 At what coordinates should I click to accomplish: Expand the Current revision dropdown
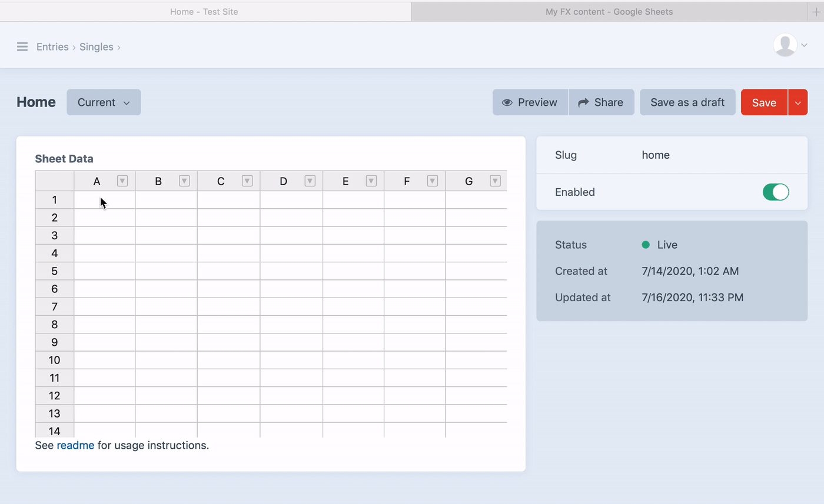click(104, 102)
